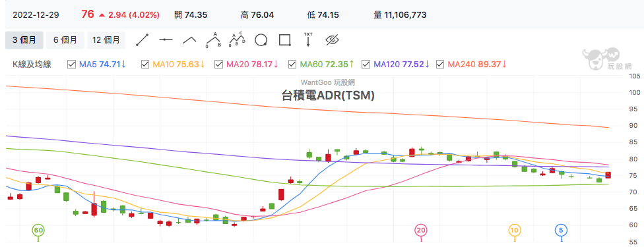The width and height of the screenshot is (644, 247).
Task: Click the blue 5 marker on time axis
Action: (561, 230)
